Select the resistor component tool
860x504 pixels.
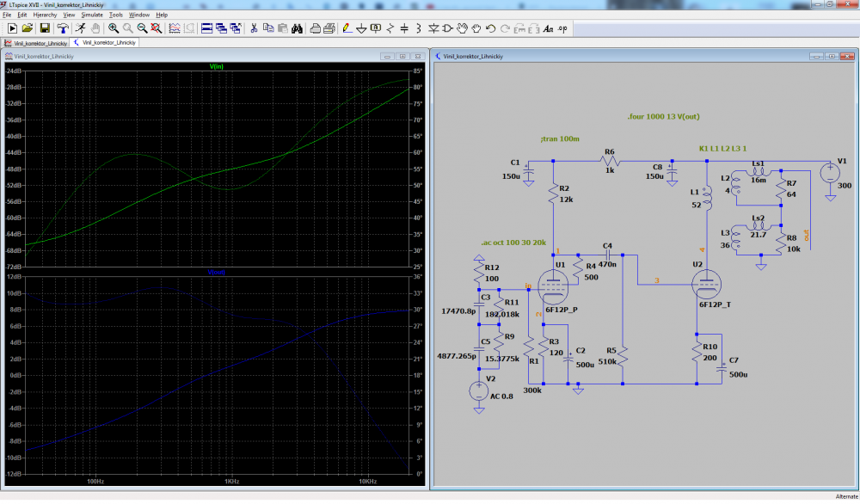point(390,28)
